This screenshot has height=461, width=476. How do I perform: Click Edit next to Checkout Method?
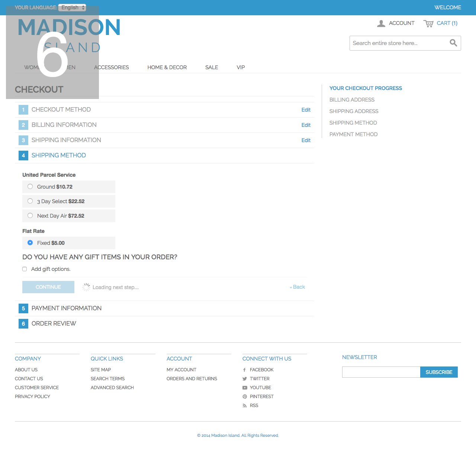[x=306, y=110]
